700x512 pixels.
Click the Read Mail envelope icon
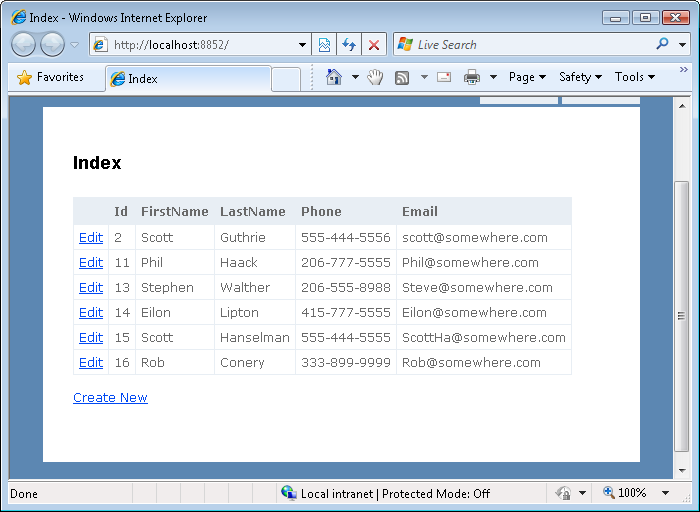pos(444,77)
